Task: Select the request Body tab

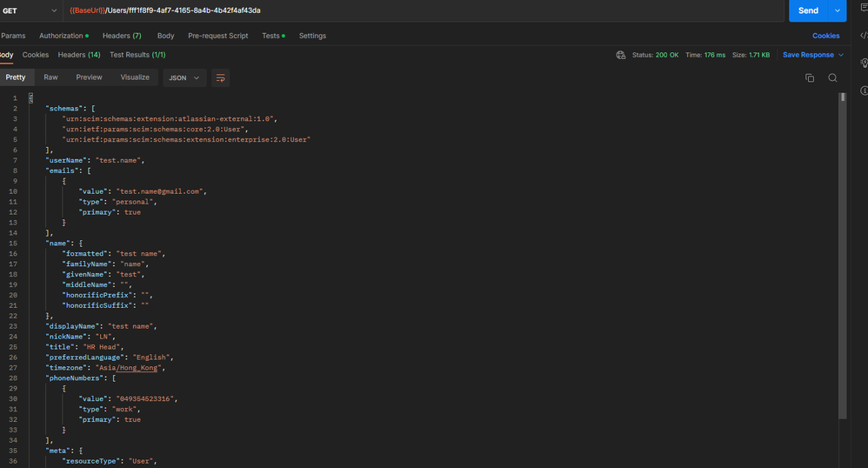Action: pyautogui.click(x=165, y=36)
